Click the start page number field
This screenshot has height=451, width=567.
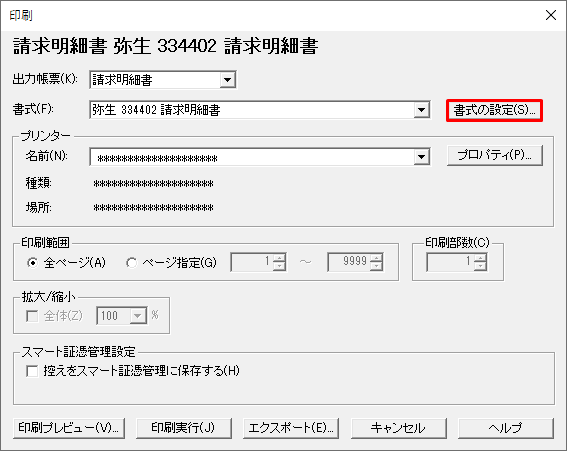pyautogui.click(x=252, y=262)
